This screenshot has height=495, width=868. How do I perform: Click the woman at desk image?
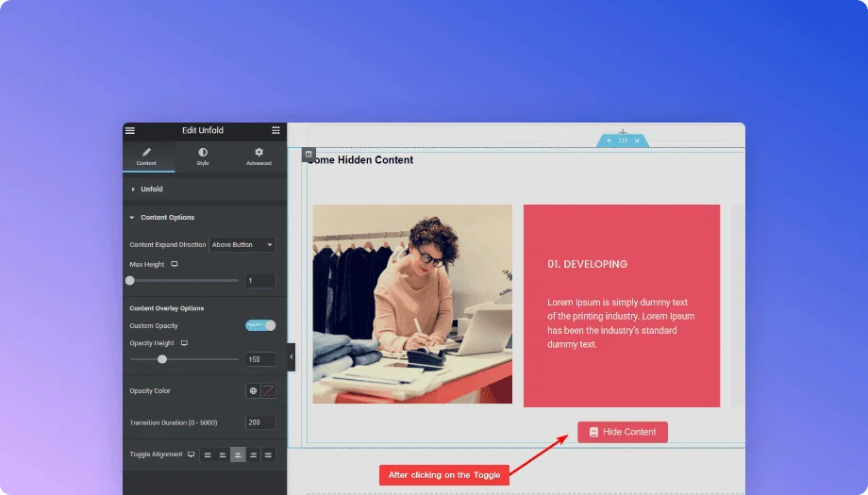tap(412, 304)
